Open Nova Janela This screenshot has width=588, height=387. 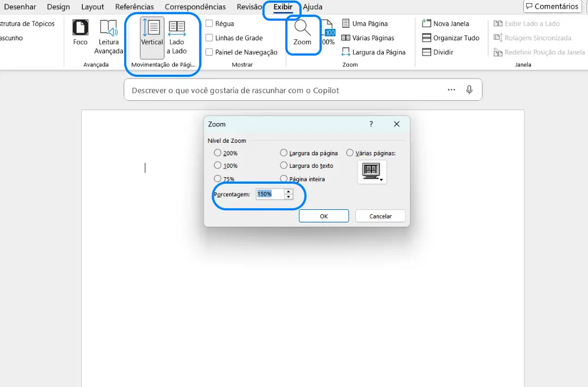(x=446, y=23)
